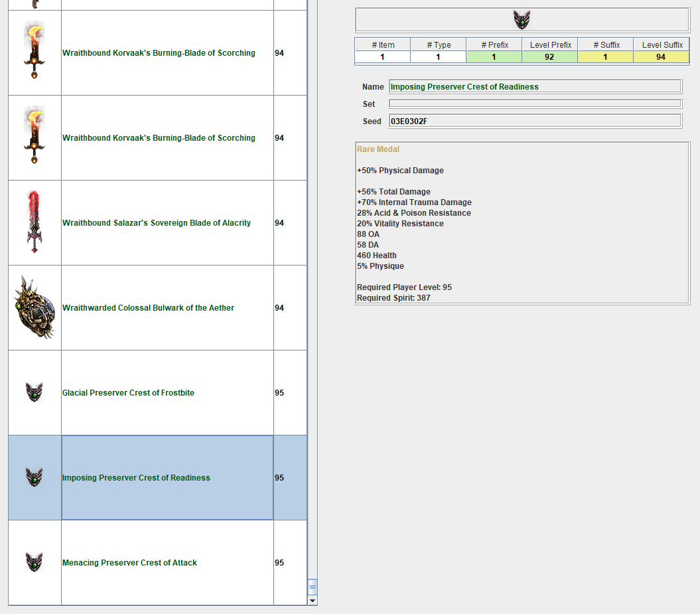
Task: Click the # Prefix column header
Action: click(x=494, y=45)
